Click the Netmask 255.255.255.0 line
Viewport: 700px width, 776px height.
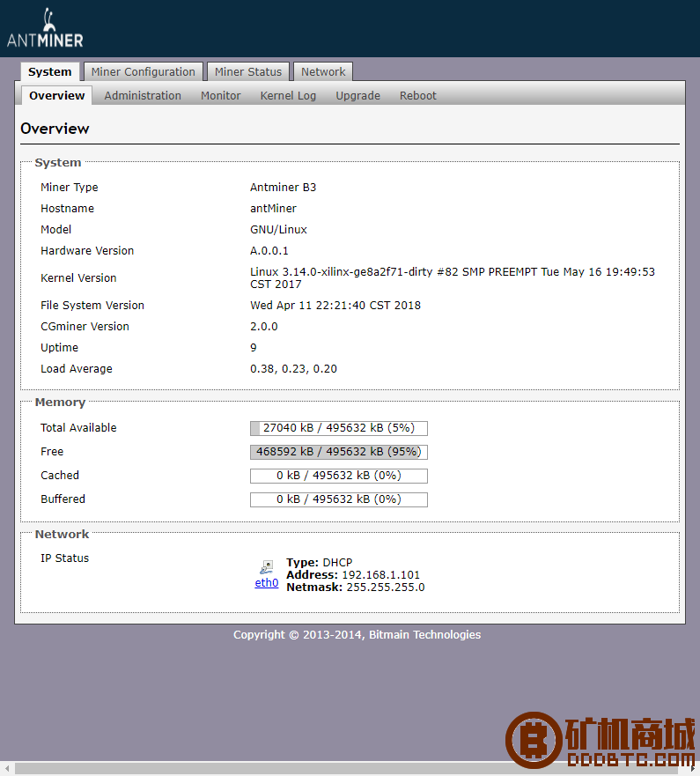(x=356, y=588)
